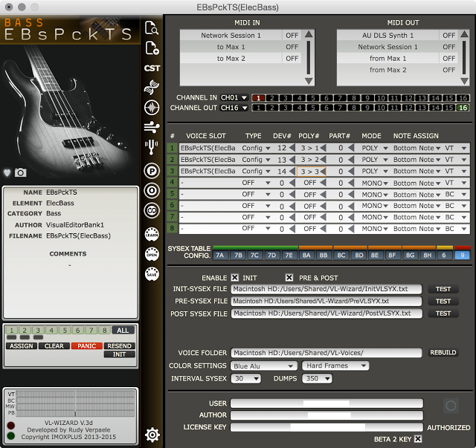Image resolution: width=476 pixels, height=448 pixels.
Task: Open the CHANNEL IN CH01 dropdown
Action: click(228, 98)
